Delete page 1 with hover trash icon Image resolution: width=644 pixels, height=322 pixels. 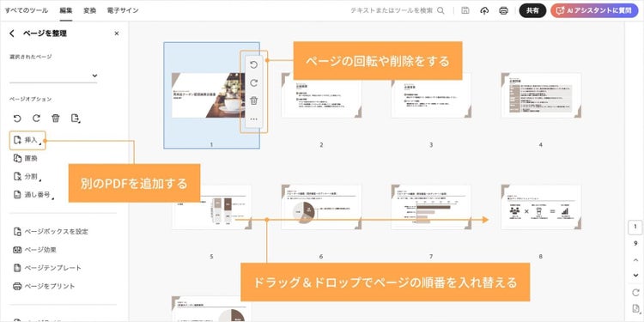tap(254, 100)
